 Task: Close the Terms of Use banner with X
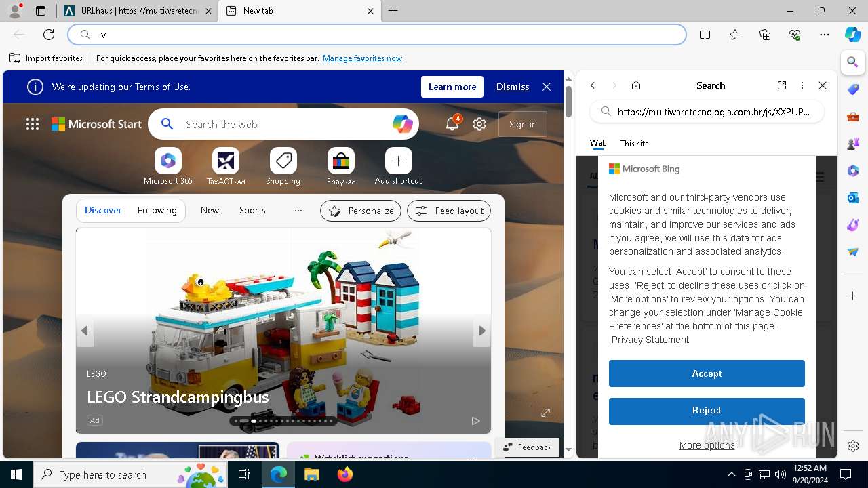[547, 87]
